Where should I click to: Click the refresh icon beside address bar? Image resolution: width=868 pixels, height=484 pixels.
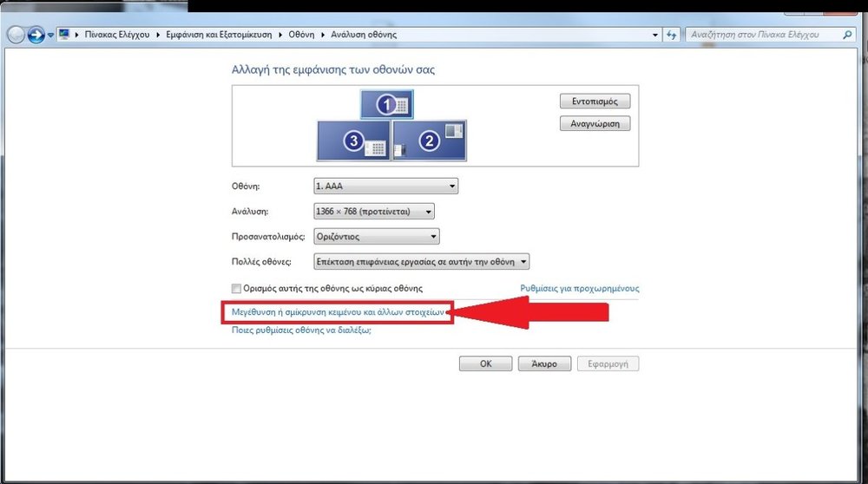[671, 35]
